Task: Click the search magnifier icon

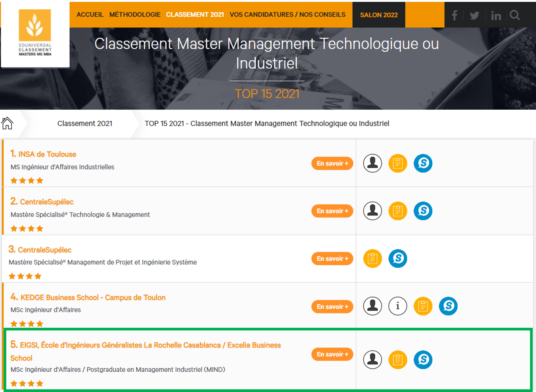Action: [515, 15]
